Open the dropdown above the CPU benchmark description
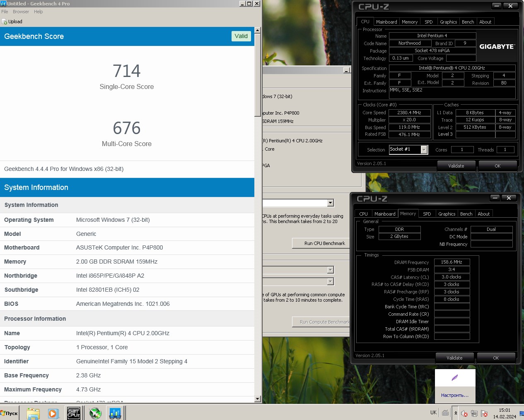The width and height of the screenshot is (524, 420). pos(330,203)
